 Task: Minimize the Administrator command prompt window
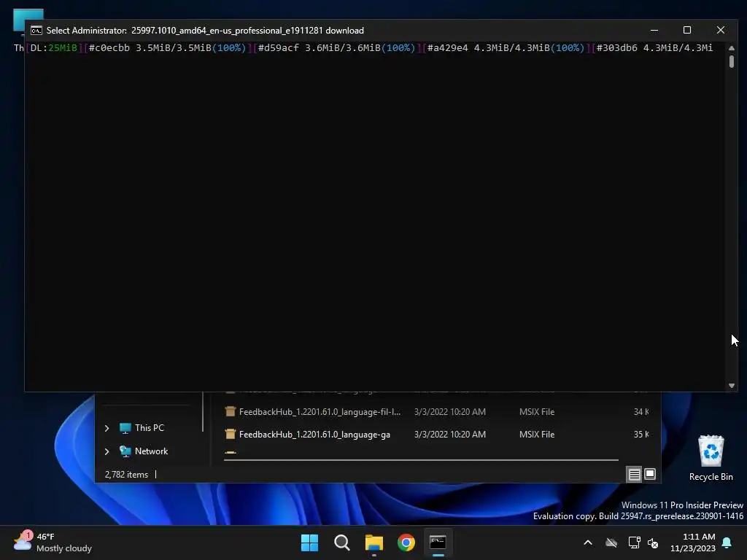coord(654,30)
